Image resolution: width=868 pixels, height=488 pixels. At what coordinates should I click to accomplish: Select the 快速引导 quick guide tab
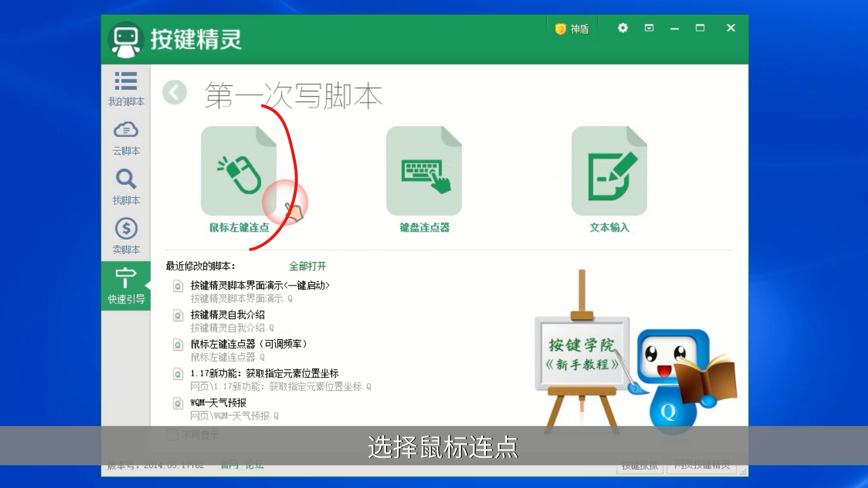point(126,286)
